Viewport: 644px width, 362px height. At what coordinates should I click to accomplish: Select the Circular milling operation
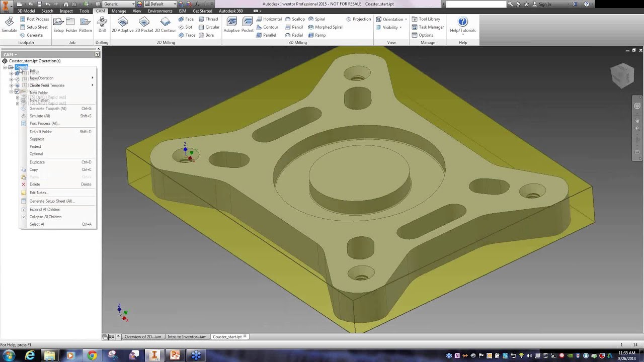point(209,27)
